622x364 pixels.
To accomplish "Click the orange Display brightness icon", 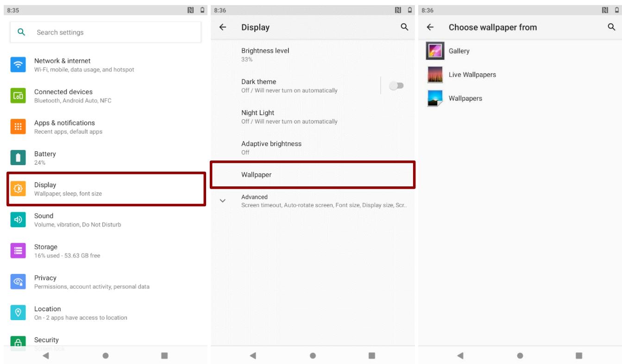I will pos(19,189).
